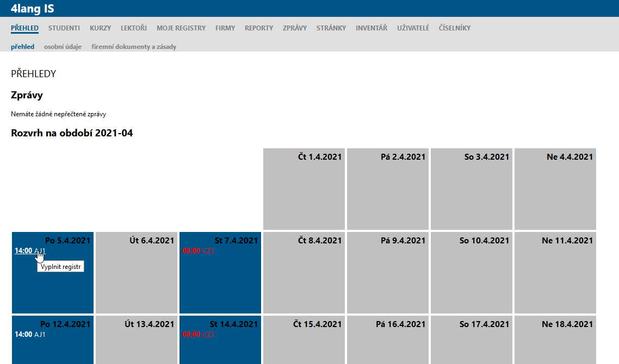This screenshot has width=619, height=364.
Task: Go to the KURZY section
Action: coord(100,28)
